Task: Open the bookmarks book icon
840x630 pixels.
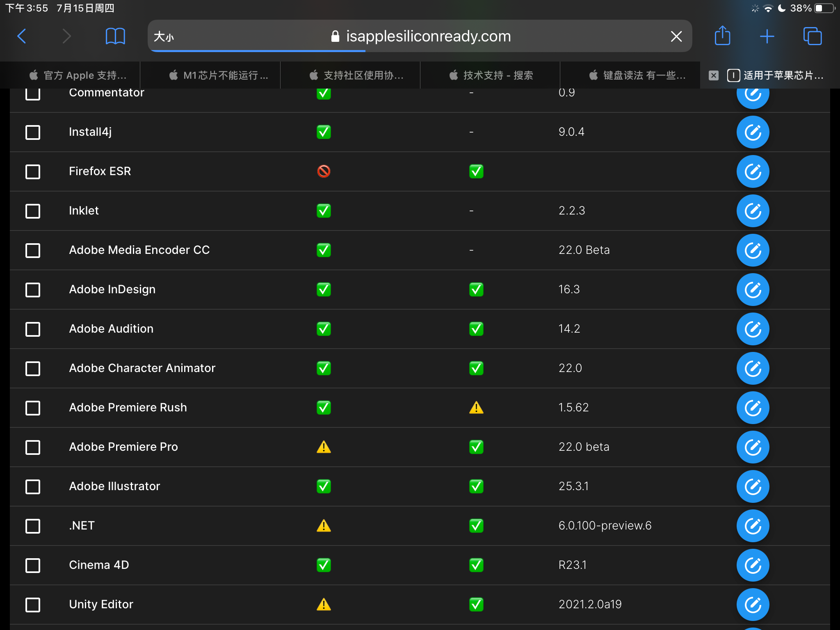Action: click(x=115, y=36)
